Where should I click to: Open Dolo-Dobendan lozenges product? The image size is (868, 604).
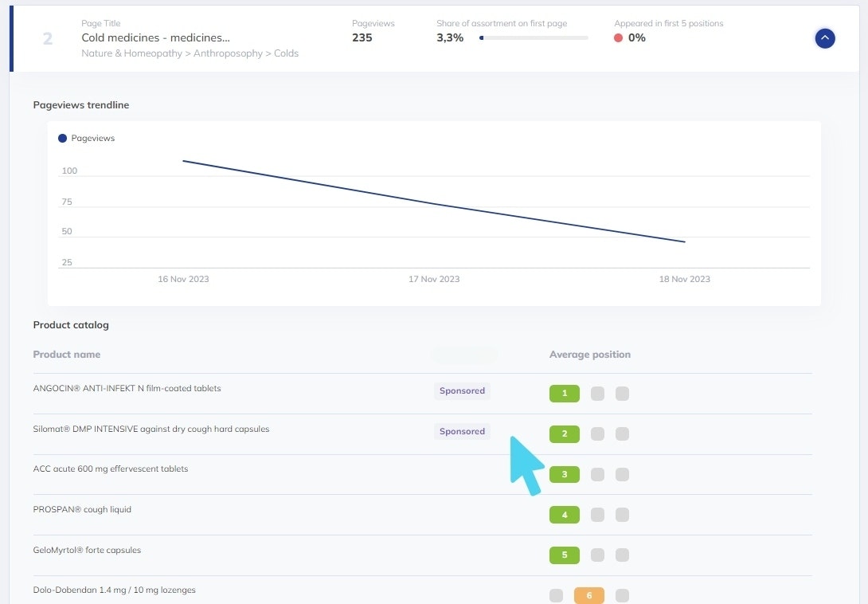click(x=114, y=590)
